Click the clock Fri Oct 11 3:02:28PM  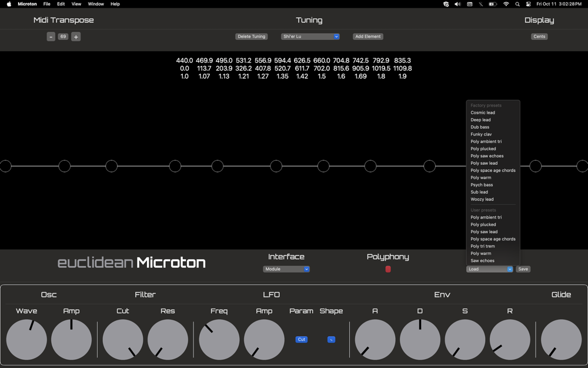click(559, 4)
